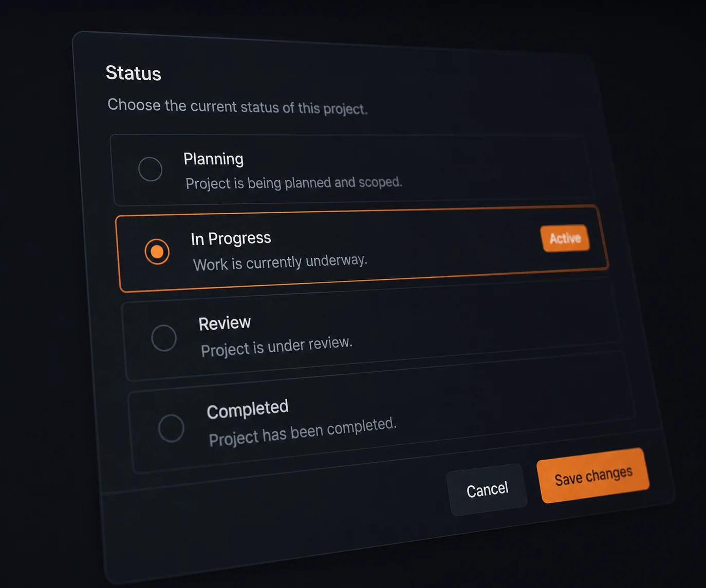Confirm with the Save changes button
Viewport: 706px width, 588px height.
(593, 476)
